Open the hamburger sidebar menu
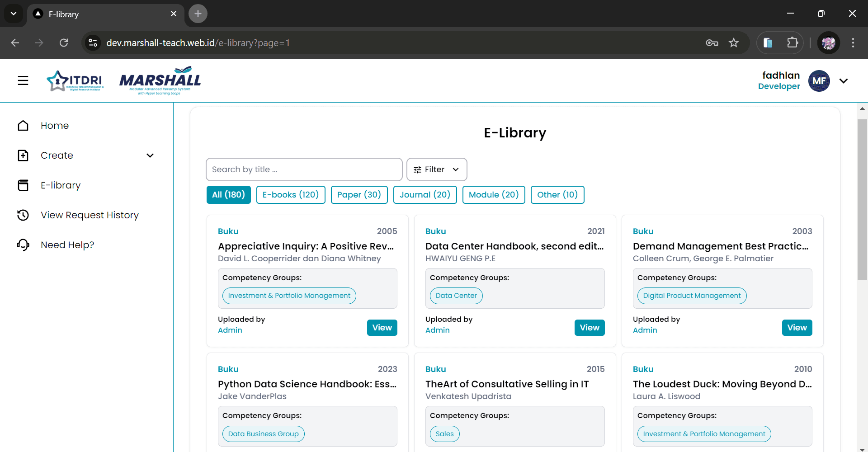Viewport: 868px width, 452px height. click(x=23, y=80)
